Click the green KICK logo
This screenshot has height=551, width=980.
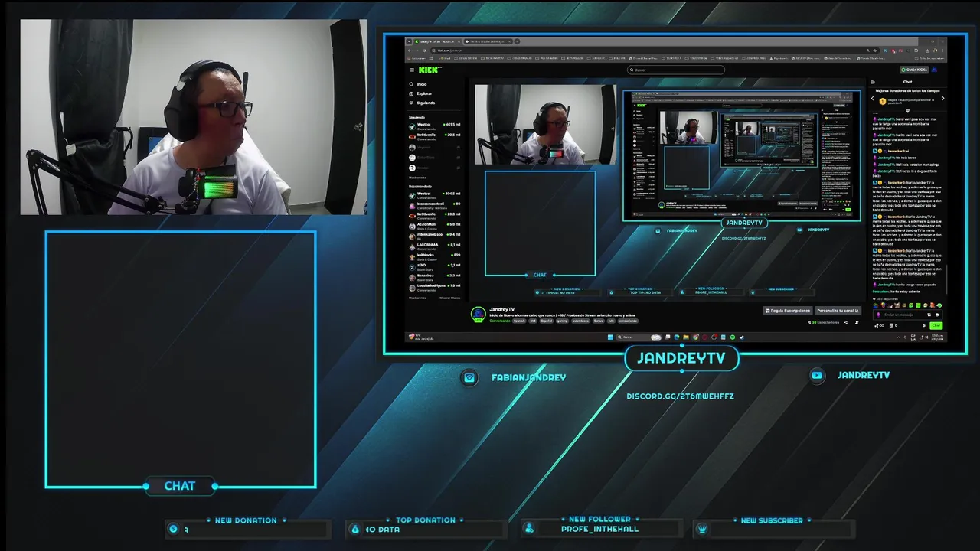pyautogui.click(x=428, y=70)
